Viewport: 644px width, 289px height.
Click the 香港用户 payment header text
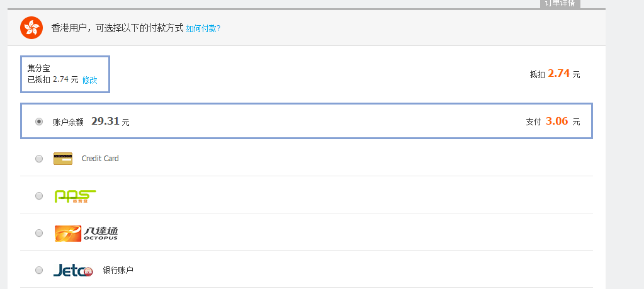tap(117, 28)
